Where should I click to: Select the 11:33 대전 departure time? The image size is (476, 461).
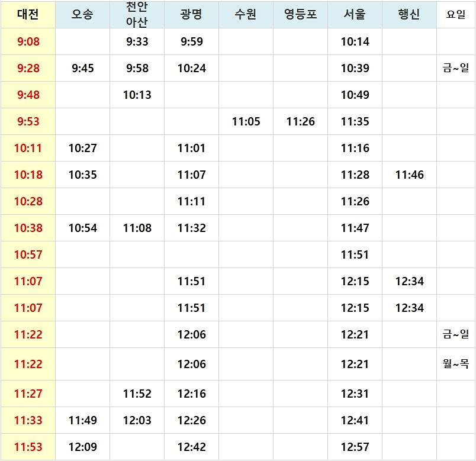(x=28, y=420)
